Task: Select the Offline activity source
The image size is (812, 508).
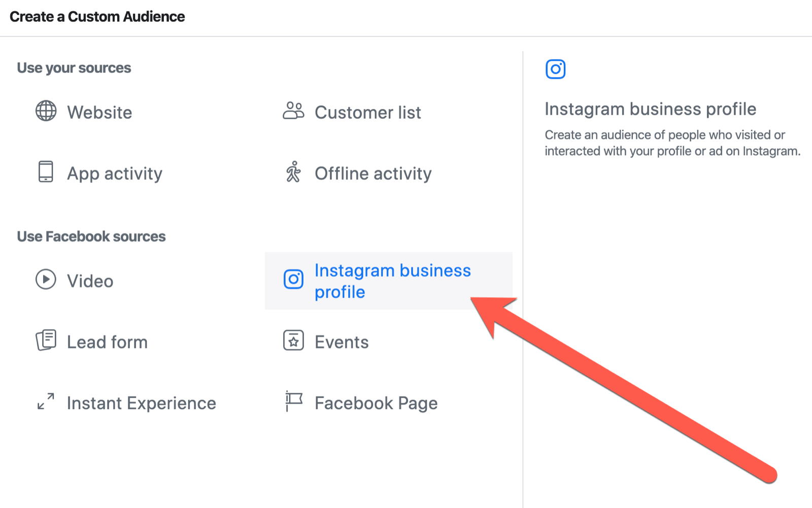Action: tap(373, 173)
